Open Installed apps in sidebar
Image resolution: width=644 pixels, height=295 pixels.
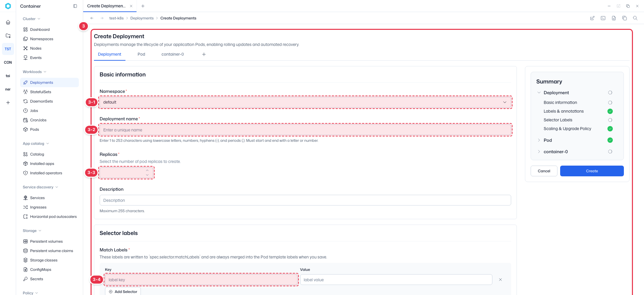coord(49,164)
